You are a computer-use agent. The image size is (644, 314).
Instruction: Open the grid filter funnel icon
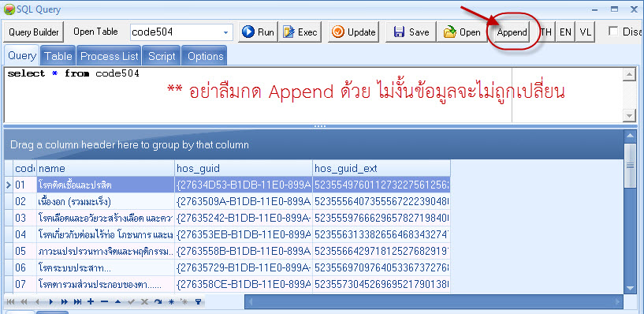coord(198,301)
